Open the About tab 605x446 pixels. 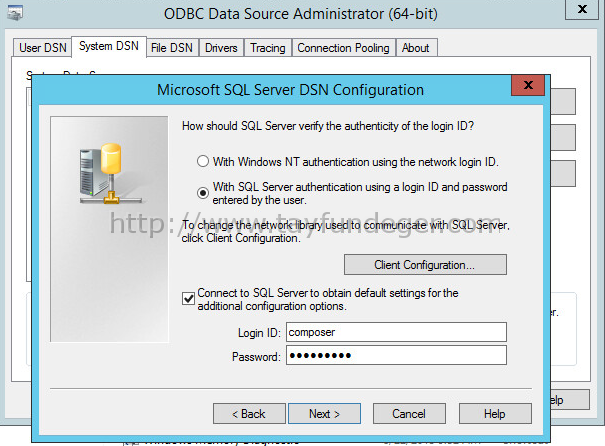pos(416,48)
